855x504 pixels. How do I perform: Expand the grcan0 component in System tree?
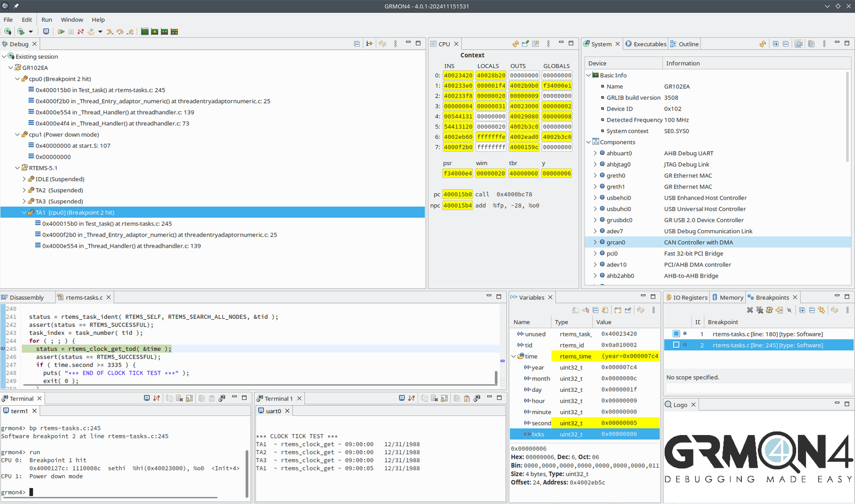pos(595,242)
